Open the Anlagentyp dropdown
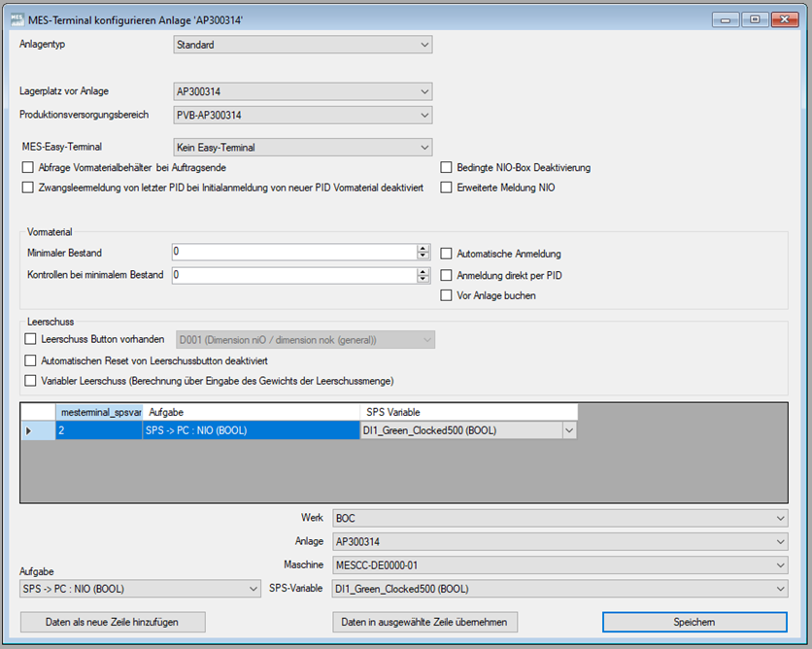Screen dimensions: 812x649 click(302, 45)
